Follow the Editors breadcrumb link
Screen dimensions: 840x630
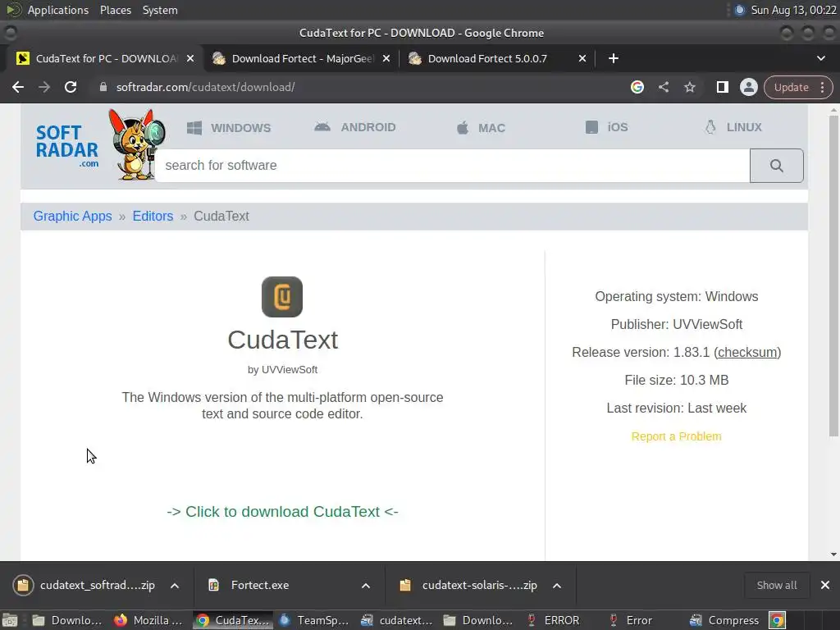[153, 217]
